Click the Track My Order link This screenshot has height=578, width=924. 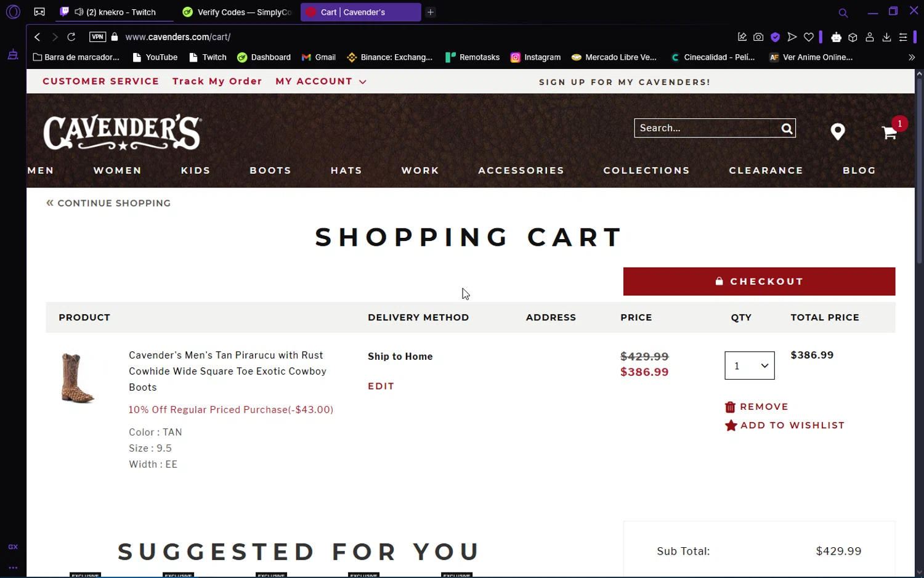217,81
